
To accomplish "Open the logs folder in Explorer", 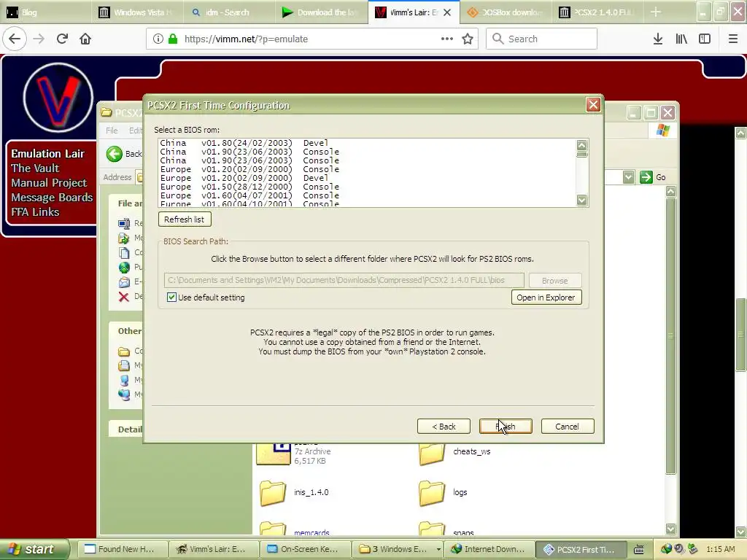I will [432, 492].
